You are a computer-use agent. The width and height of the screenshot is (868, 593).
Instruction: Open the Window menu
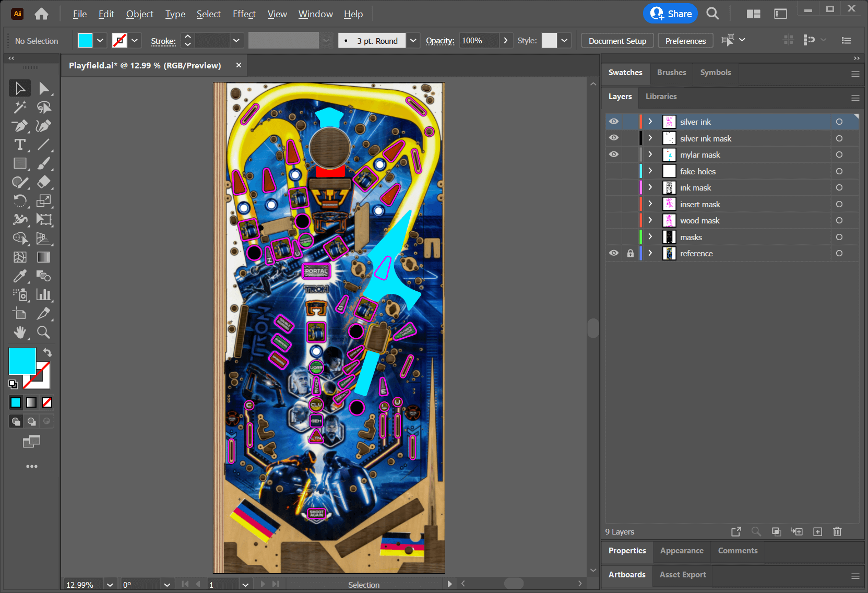(x=316, y=14)
